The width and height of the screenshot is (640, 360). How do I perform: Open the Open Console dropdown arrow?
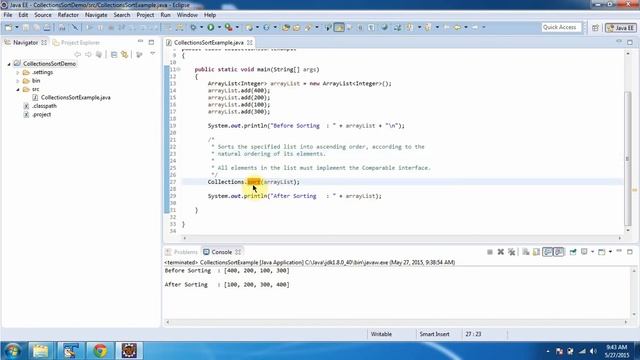610,252
